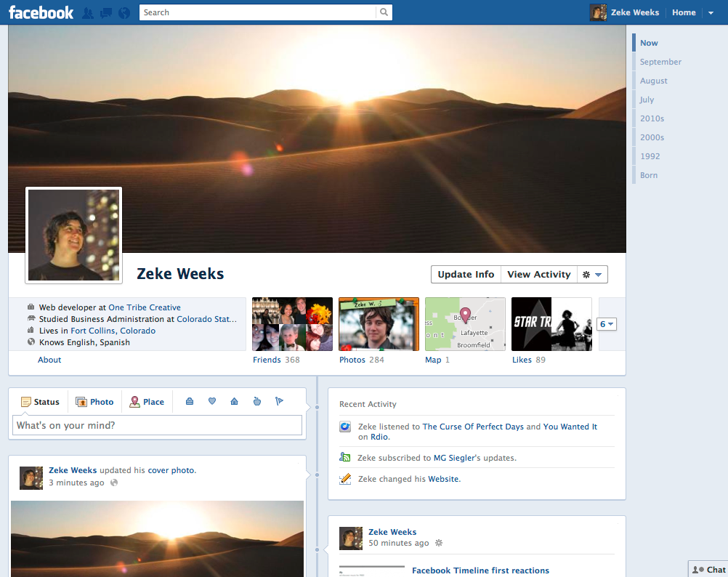
Task: Click the globe privacy icon on cover photo post
Action: (x=114, y=483)
